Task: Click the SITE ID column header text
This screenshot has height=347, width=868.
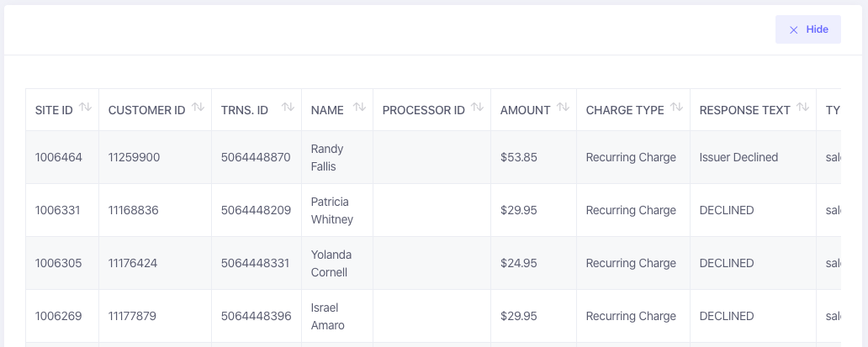Action: [x=54, y=110]
